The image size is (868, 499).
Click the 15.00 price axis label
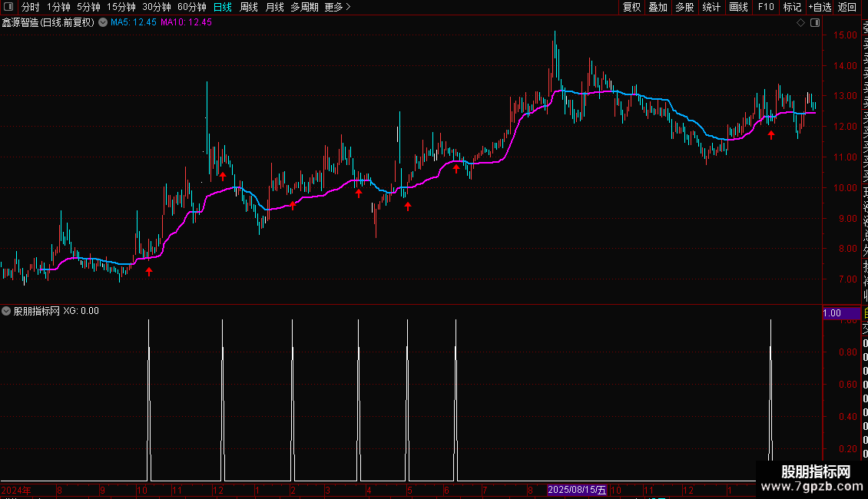point(845,35)
